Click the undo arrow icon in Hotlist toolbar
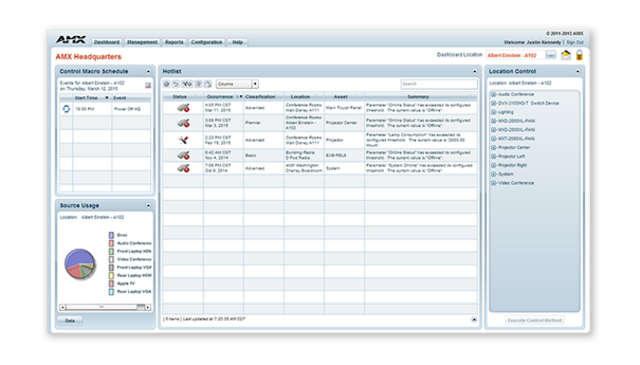The height and width of the screenshot is (365, 640). pyautogui.click(x=176, y=84)
